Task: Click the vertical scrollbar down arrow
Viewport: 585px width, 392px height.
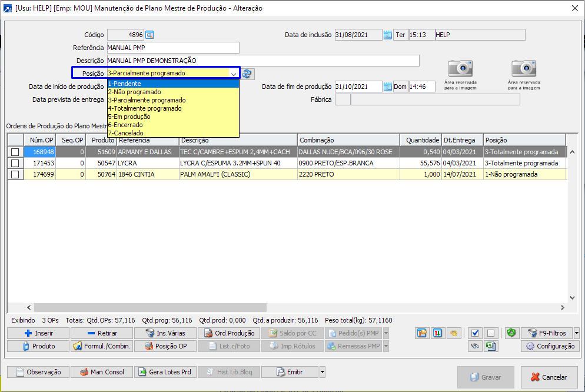Action: coord(572,298)
